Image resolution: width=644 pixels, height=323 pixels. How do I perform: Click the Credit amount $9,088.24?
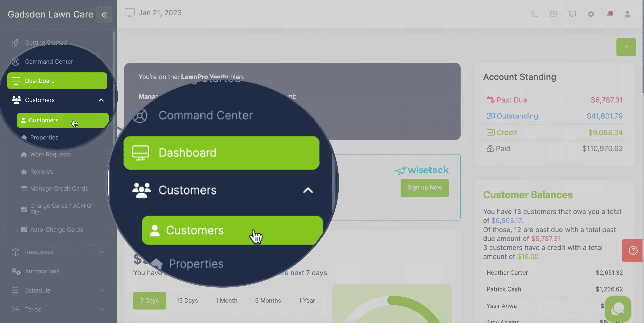click(605, 133)
